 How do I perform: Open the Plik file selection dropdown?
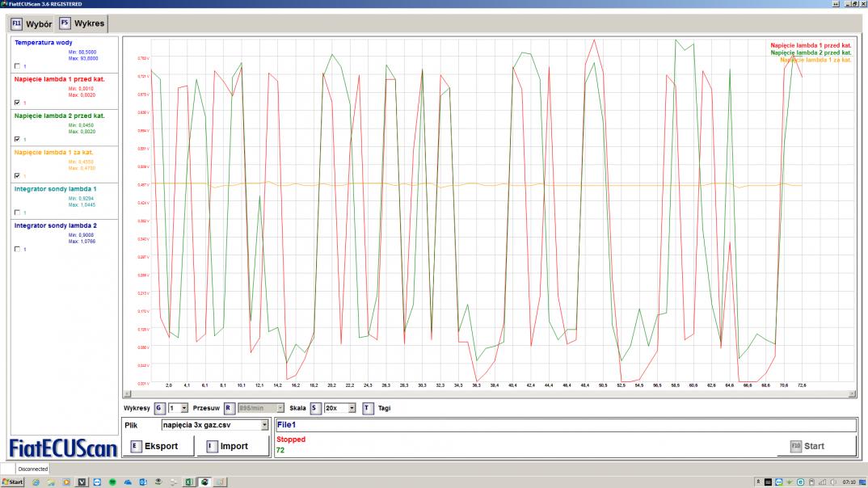(264, 425)
